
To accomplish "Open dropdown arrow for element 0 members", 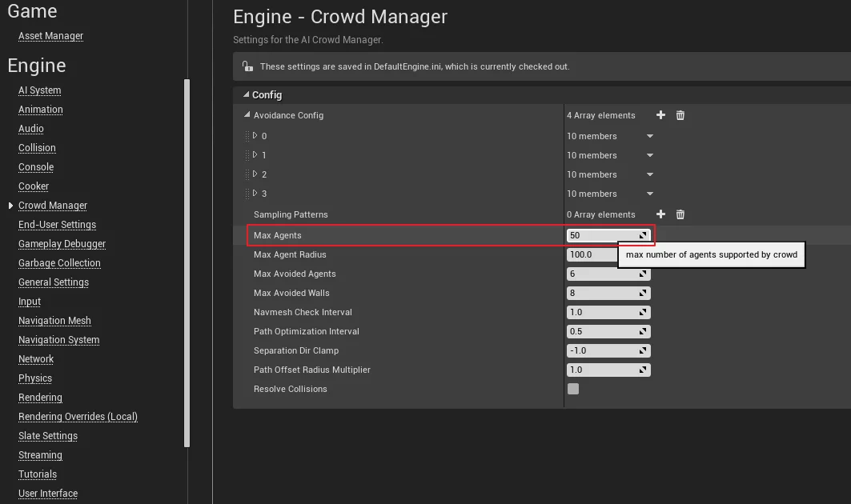I will 650,136.
